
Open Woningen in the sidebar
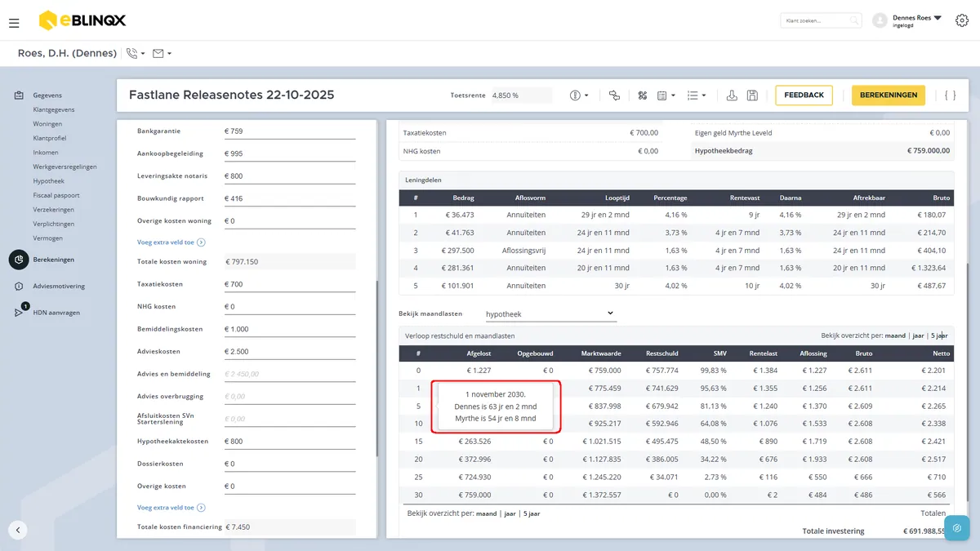(47, 124)
